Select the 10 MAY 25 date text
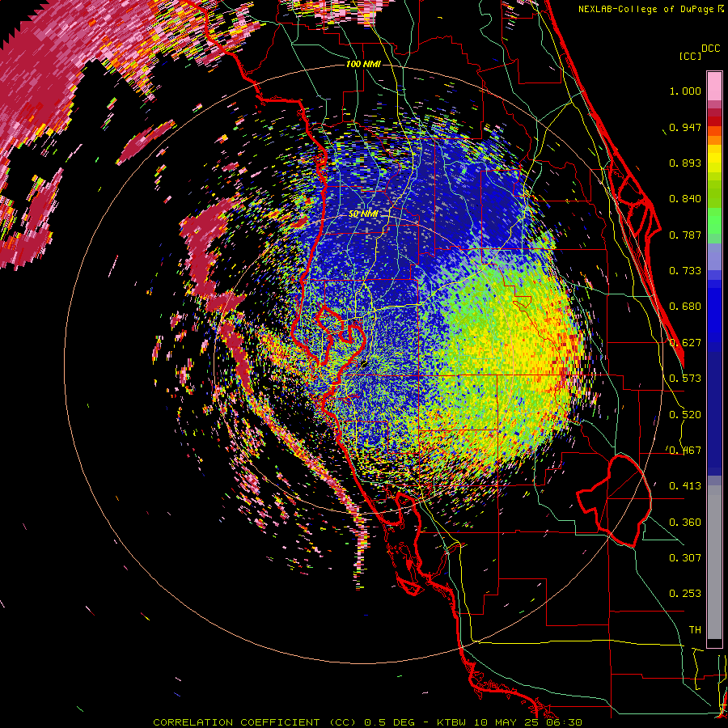 pos(506,722)
